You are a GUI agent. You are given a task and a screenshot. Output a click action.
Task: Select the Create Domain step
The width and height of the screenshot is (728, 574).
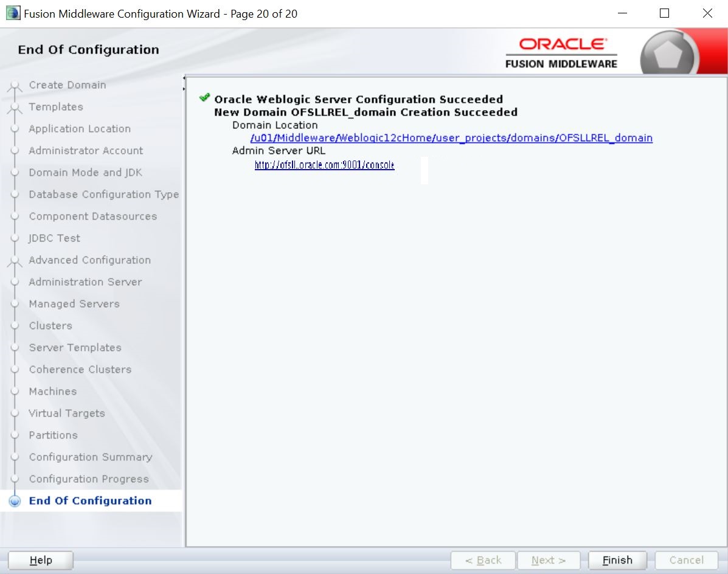[x=68, y=85]
